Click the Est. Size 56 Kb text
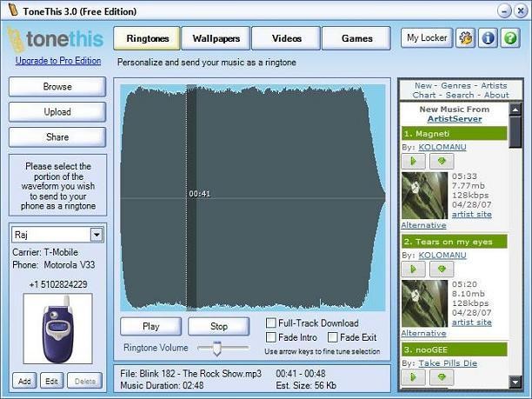The width and height of the screenshot is (532, 399). (306, 385)
